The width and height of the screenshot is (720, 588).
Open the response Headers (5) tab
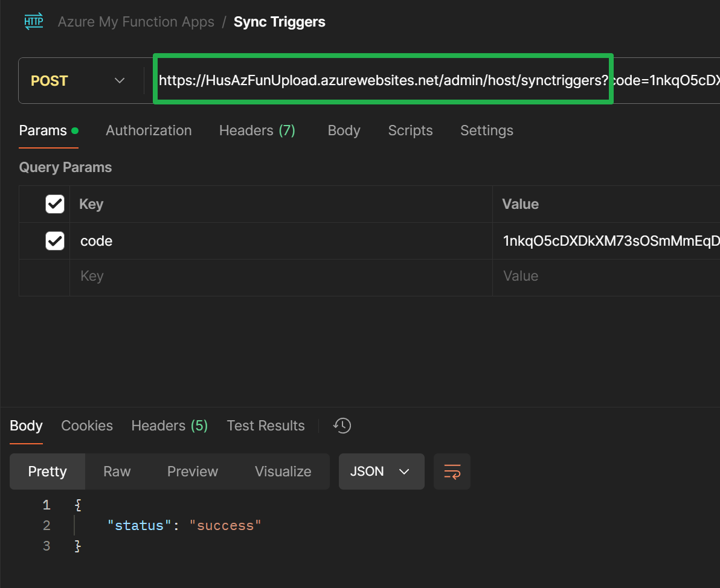(x=170, y=426)
